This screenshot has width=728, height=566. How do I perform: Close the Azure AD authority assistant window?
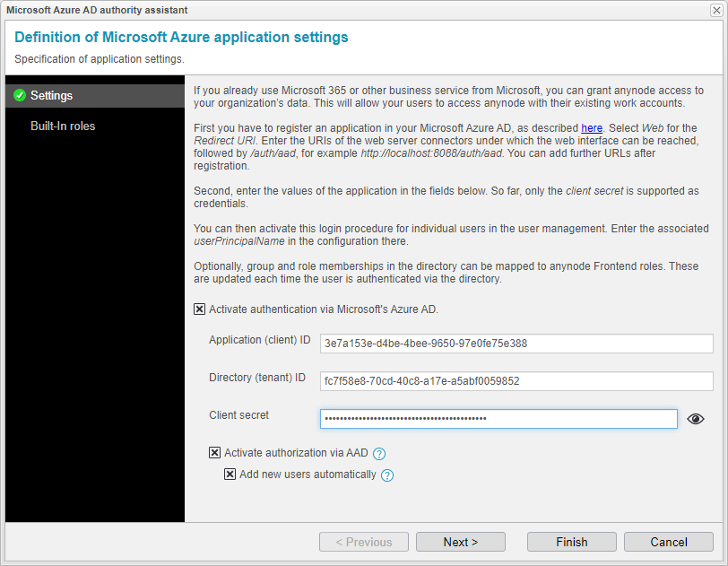[716, 10]
